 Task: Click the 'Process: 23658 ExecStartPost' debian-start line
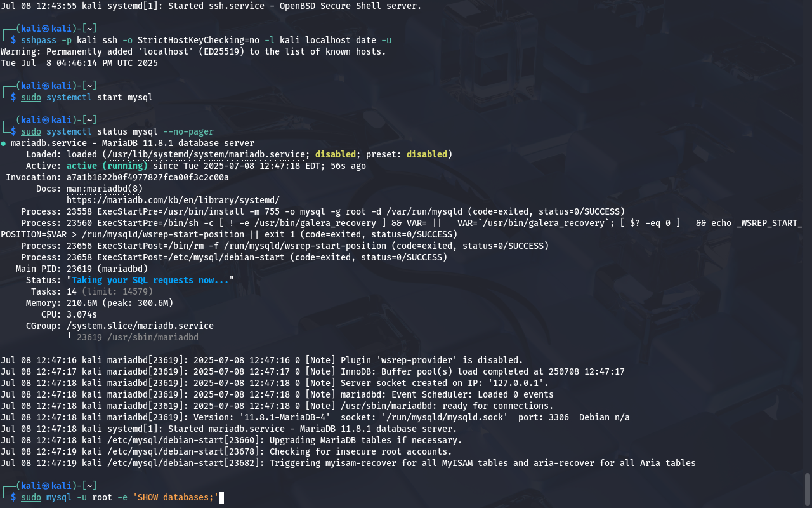tap(234, 257)
